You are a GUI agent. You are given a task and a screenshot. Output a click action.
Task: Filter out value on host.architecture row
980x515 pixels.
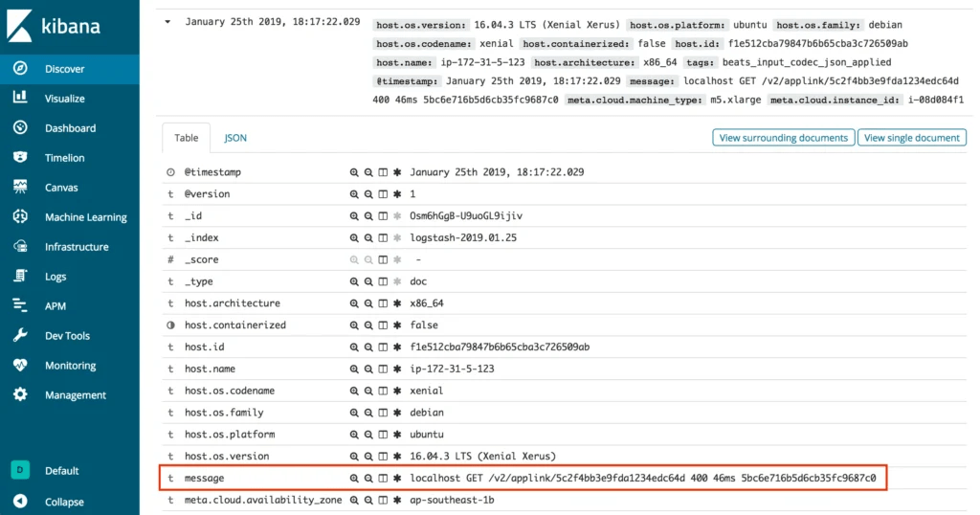pos(368,303)
